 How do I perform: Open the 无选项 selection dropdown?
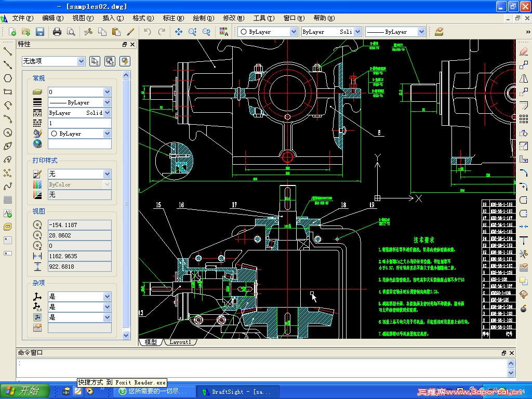coord(54,61)
